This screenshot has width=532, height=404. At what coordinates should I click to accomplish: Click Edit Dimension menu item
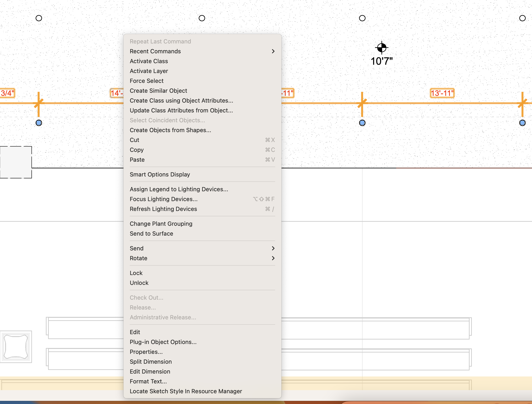click(150, 372)
